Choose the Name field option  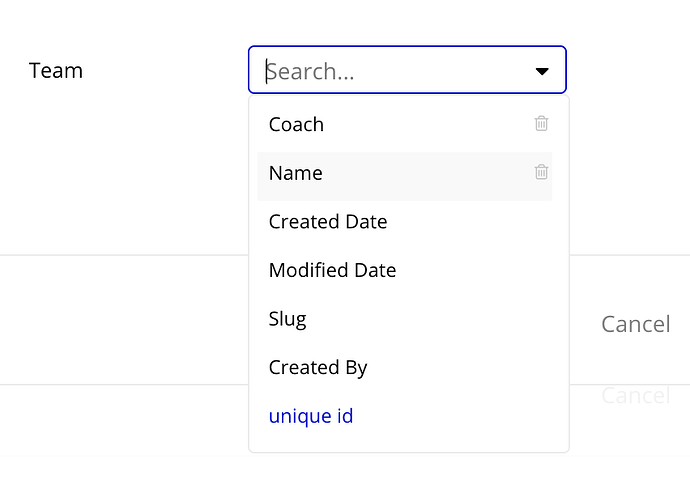(x=296, y=173)
